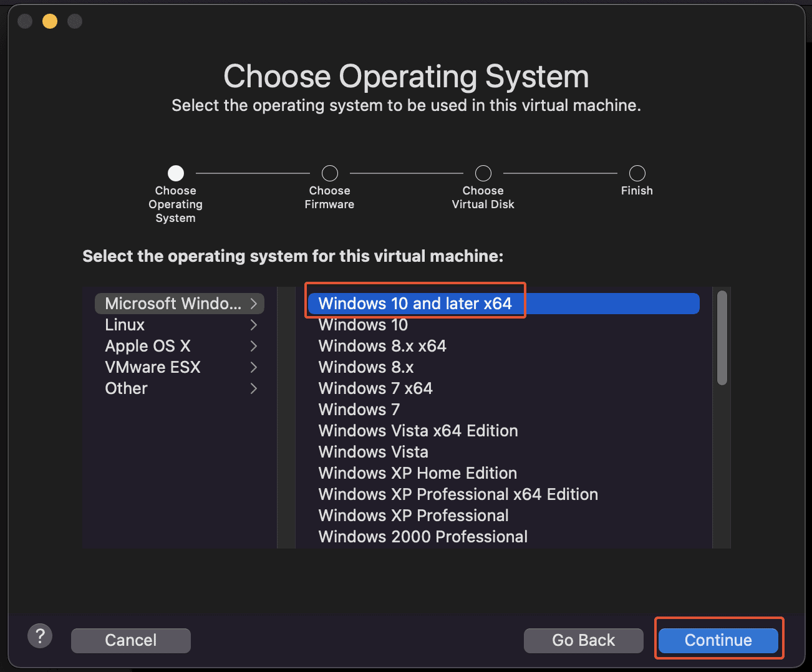The width and height of the screenshot is (812, 672).
Task: Click the Go Back button
Action: (584, 640)
